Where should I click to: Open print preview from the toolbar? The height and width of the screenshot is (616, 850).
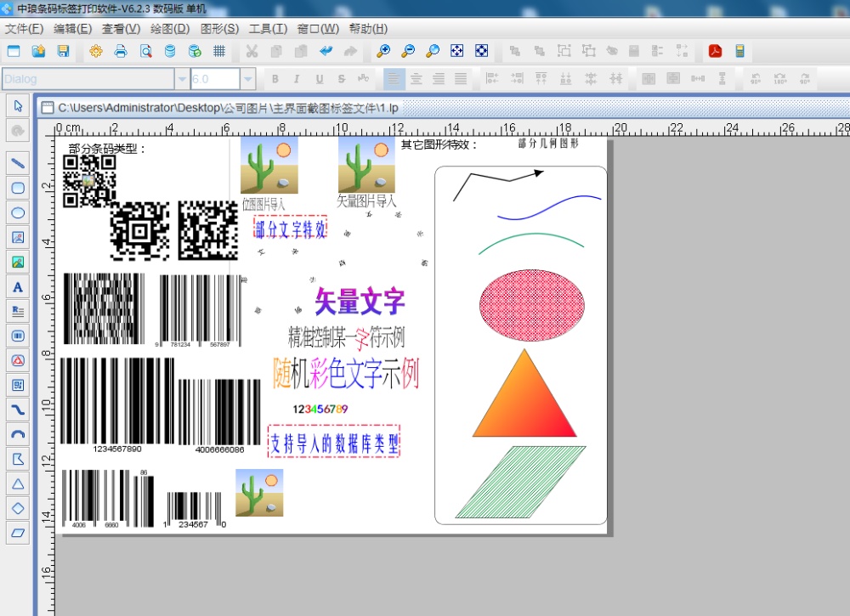[145, 51]
